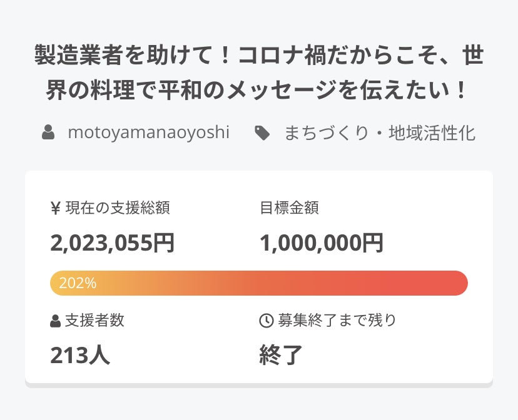Click the clock icon beside 募集終了まで残り
518x420 pixels.
coord(266,321)
